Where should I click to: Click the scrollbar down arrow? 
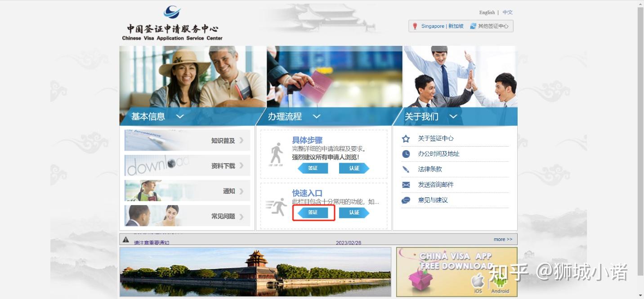pos(641,295)
